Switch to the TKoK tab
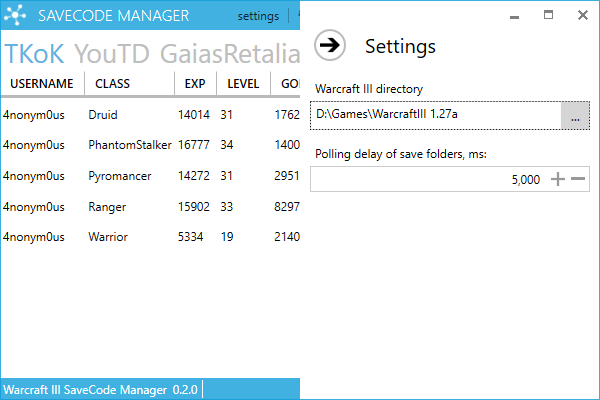 (34, 54)
